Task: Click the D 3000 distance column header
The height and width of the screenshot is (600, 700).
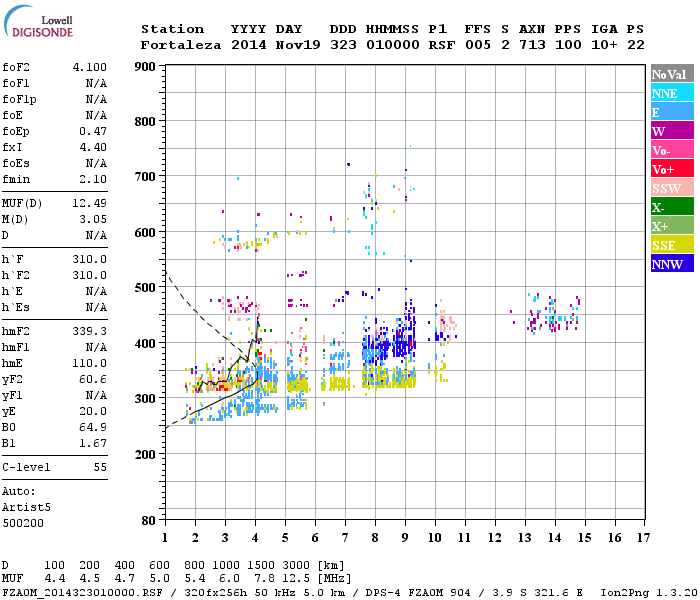Action: [296, 566]
